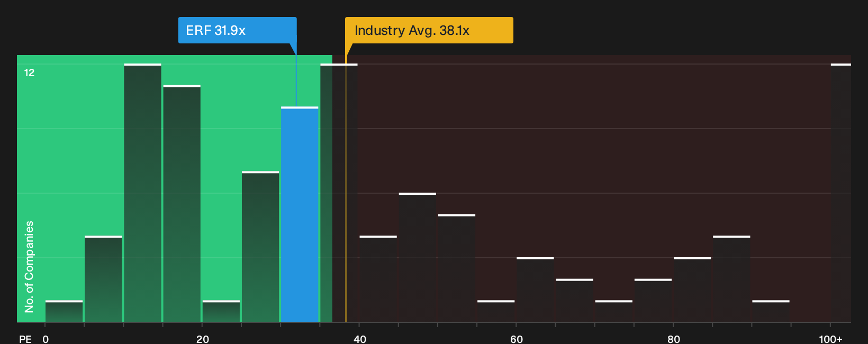
Task: Select the first histogram bar at PE 0
Action: [x=64, y=311]
